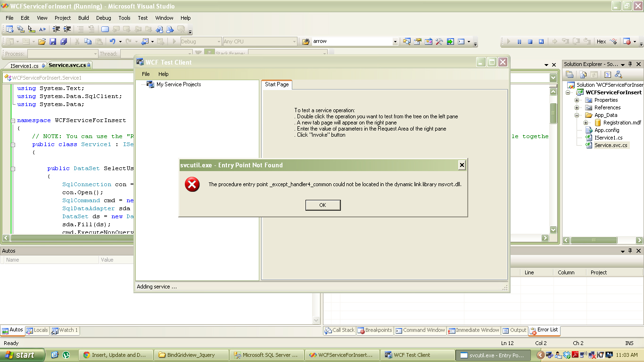Click Show All Files in Solution Explorer
This screenshot has height=362, width=644.
[x=584, y=74]
